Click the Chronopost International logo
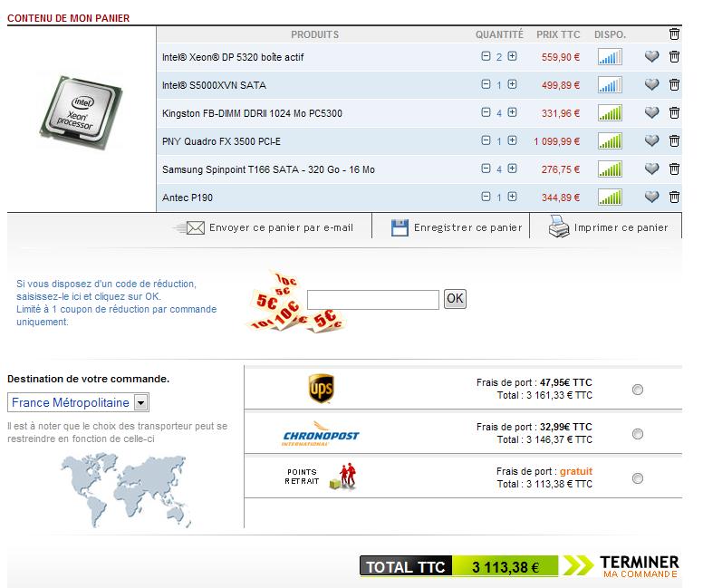 tap(321, 433)
